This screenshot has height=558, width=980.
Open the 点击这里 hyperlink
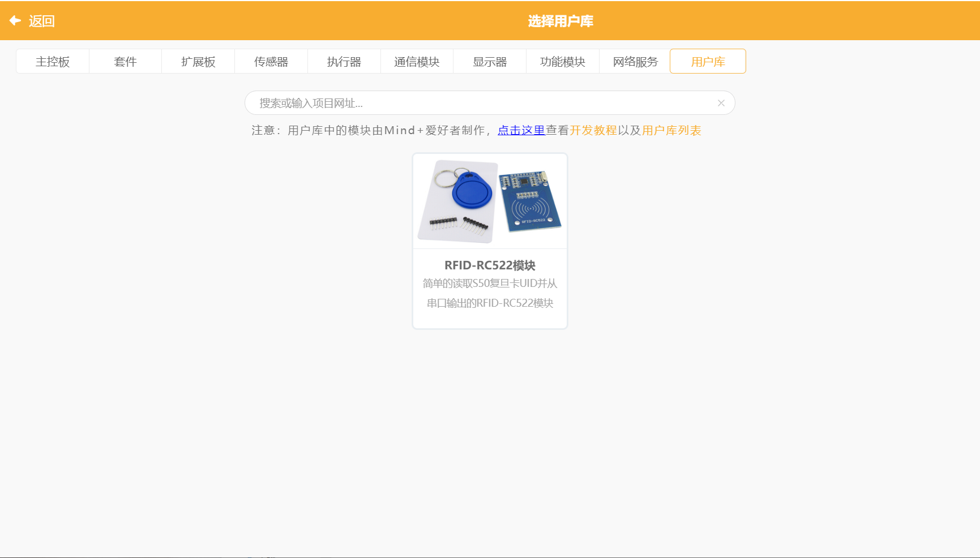tap(521, 130)
